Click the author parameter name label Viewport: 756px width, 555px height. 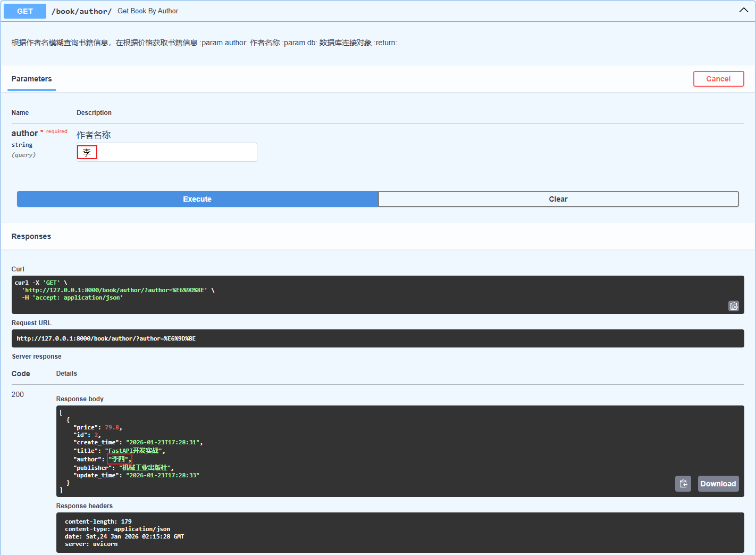[24, 133]
